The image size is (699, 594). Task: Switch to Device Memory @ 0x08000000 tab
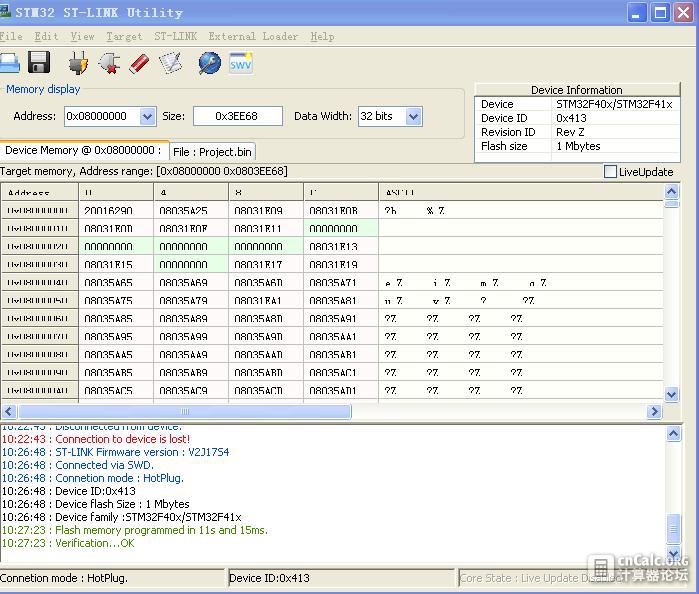pos(84,150)
